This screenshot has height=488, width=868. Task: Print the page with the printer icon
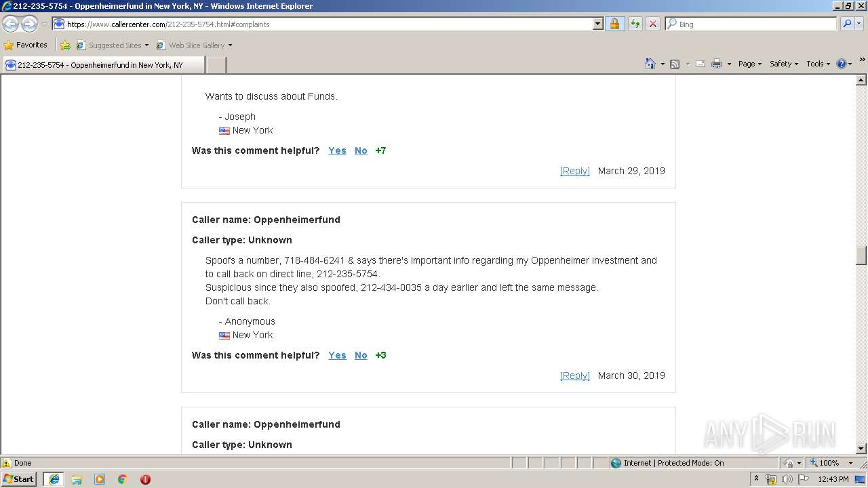(x=717, y=64)
